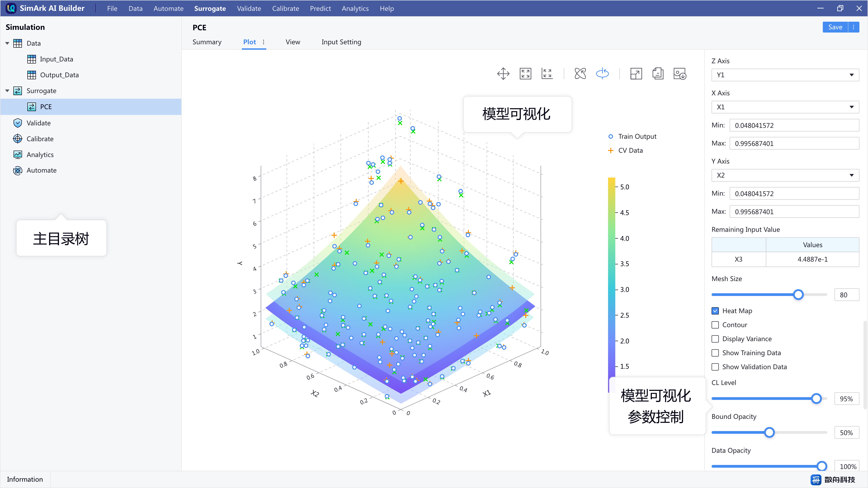Switch to the Input Setting tab
868x488 pixels.
[x=341, y=42]
